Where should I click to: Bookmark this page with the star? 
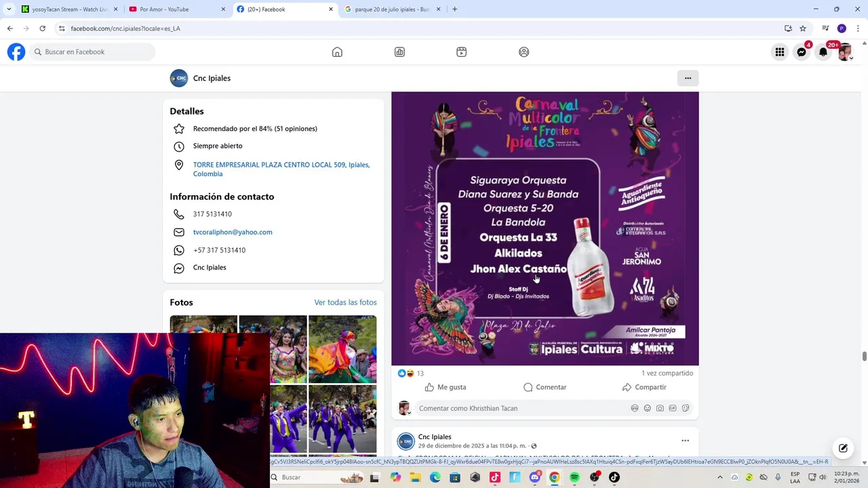pyautogui.click(x=803, y=28)
